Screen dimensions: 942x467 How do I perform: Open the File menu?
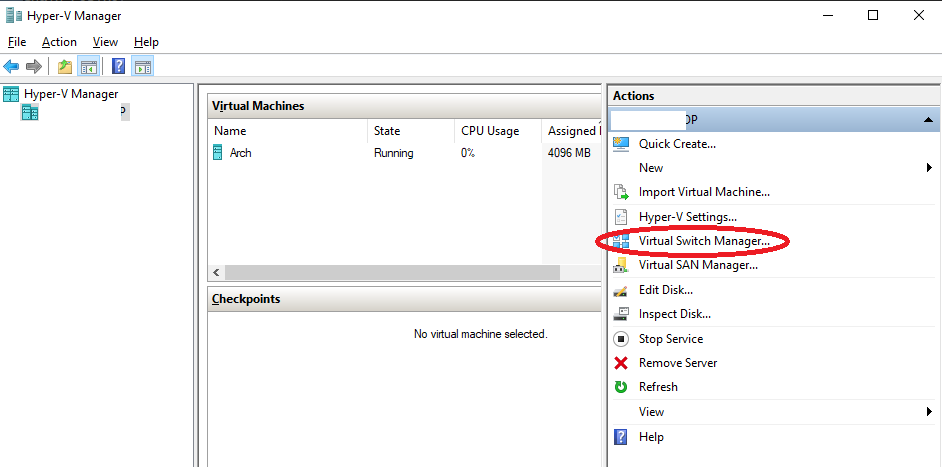17,42
